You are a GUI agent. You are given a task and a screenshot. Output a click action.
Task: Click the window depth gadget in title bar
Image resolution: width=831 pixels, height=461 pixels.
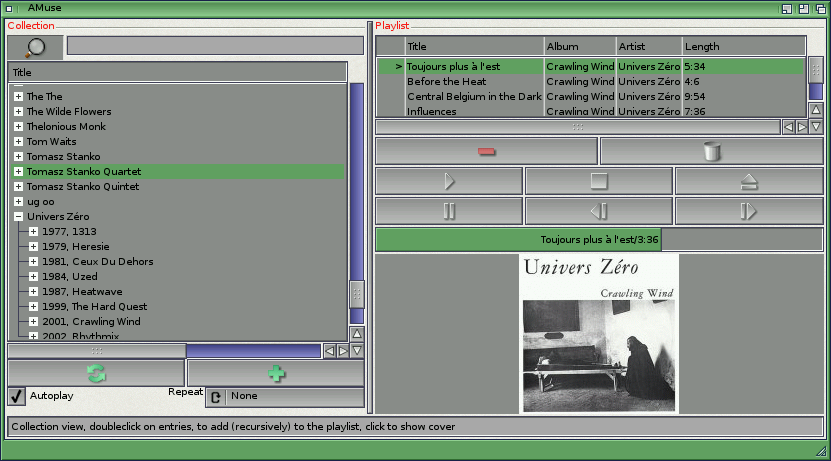tap(821, 8)
